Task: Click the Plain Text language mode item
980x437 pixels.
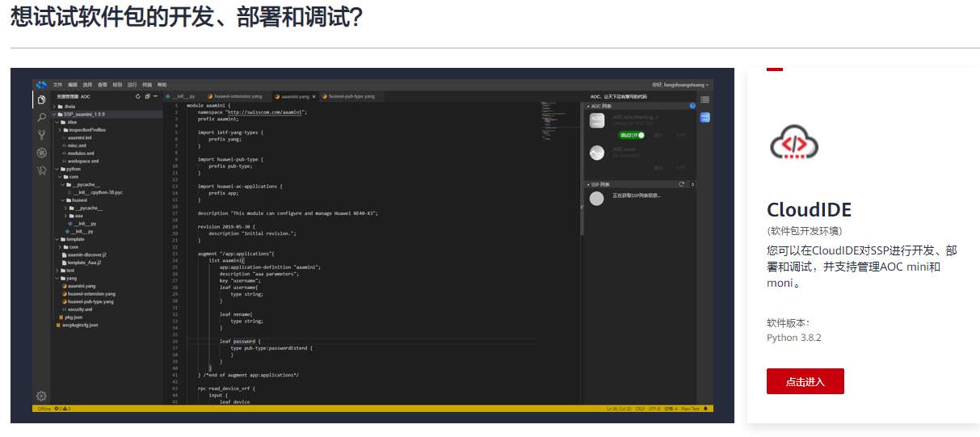Action: [690, 409]
